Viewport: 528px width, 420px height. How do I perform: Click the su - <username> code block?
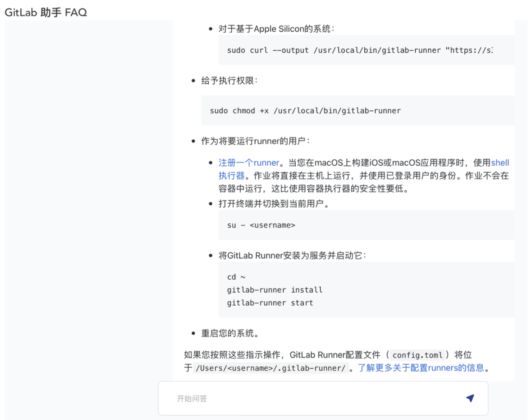pyautogui.click(x=261, y=225)
